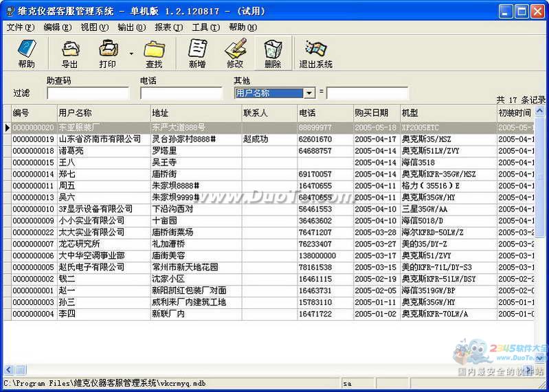The width and height of the screenshot is (549, 392).
Task: Select the 郑七 customer row
Action: click(269, 174)
